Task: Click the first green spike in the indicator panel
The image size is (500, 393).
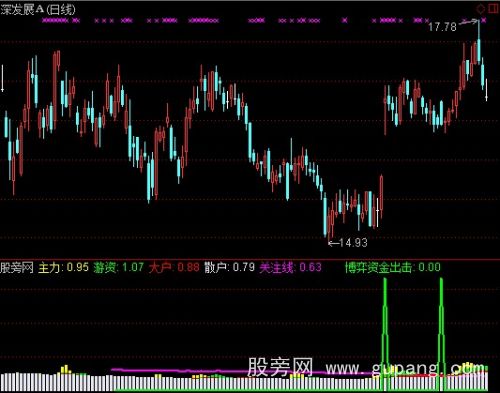Action: [x=385, y=334]
